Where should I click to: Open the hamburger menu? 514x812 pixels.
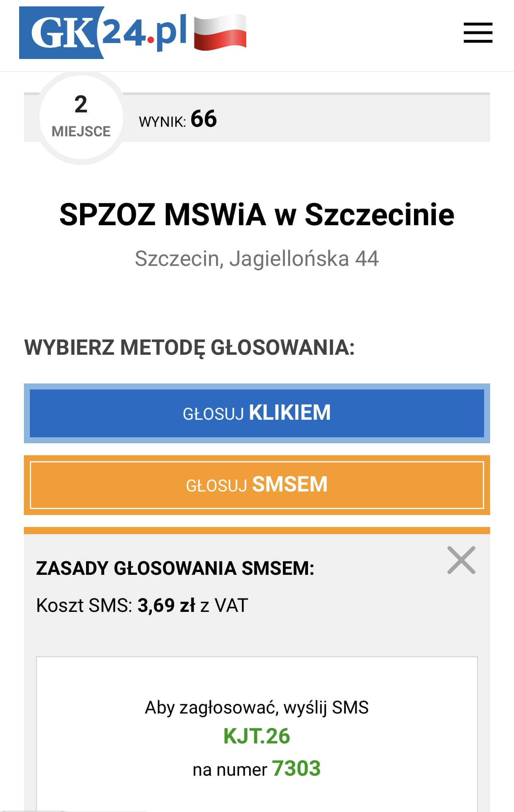click(478, 33)
